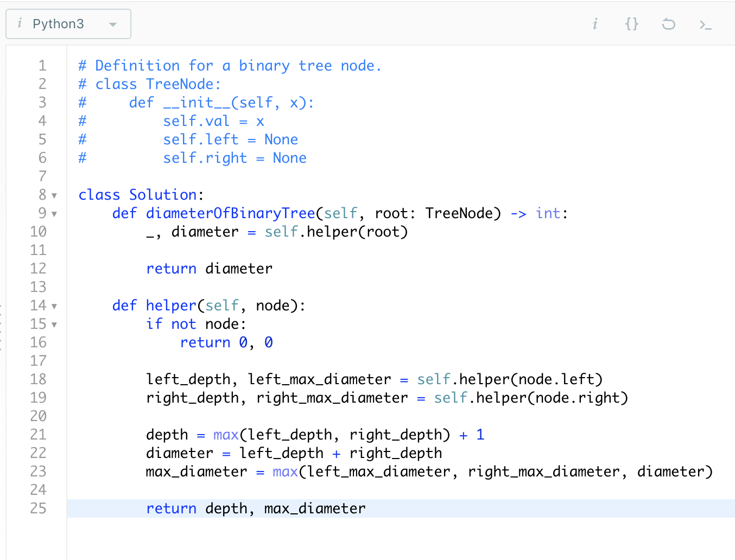Image resolution: width=735 pixels, height=560 pixels.
Task: Click line number 1 in the gutter
Action: click(42, 65)
